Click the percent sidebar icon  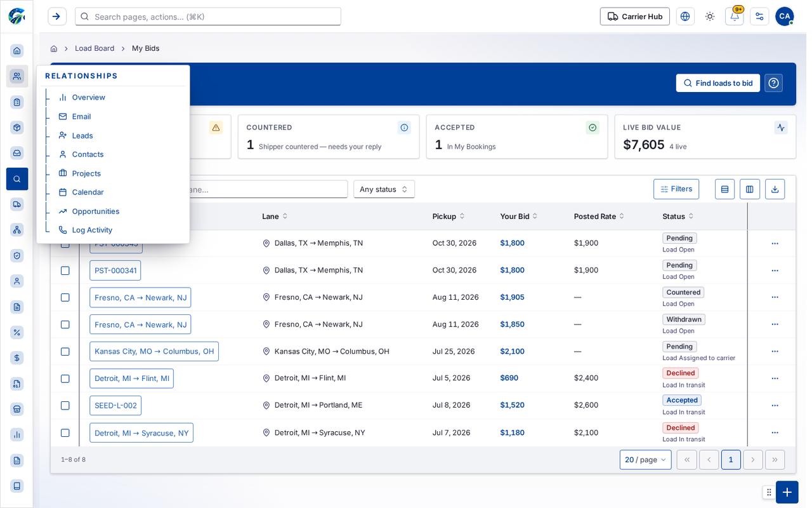click(17, 332)
